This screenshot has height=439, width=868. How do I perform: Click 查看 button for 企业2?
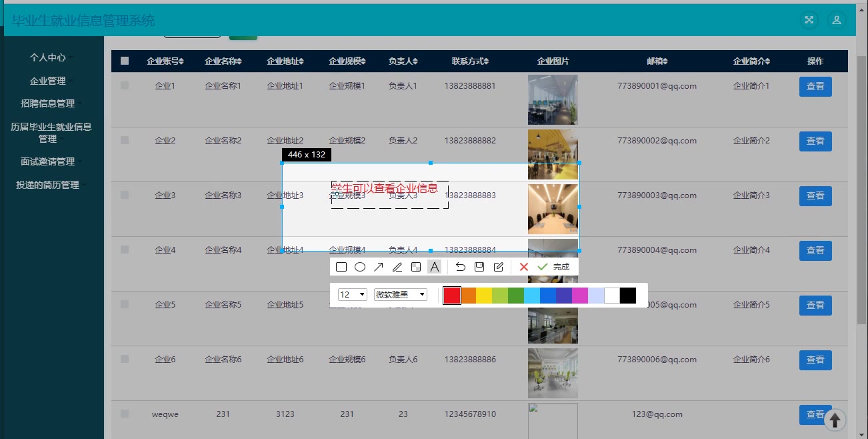point(815,141)
